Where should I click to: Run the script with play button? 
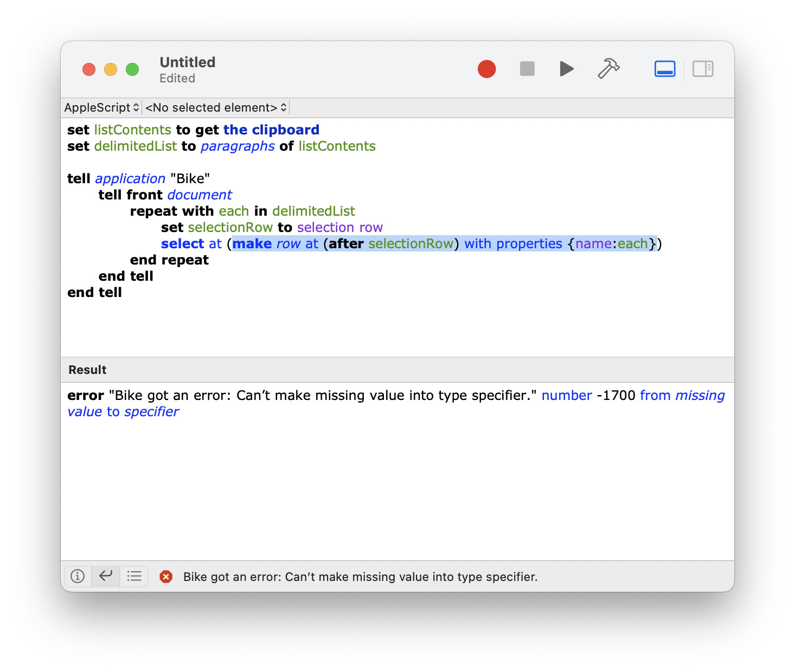567,69
